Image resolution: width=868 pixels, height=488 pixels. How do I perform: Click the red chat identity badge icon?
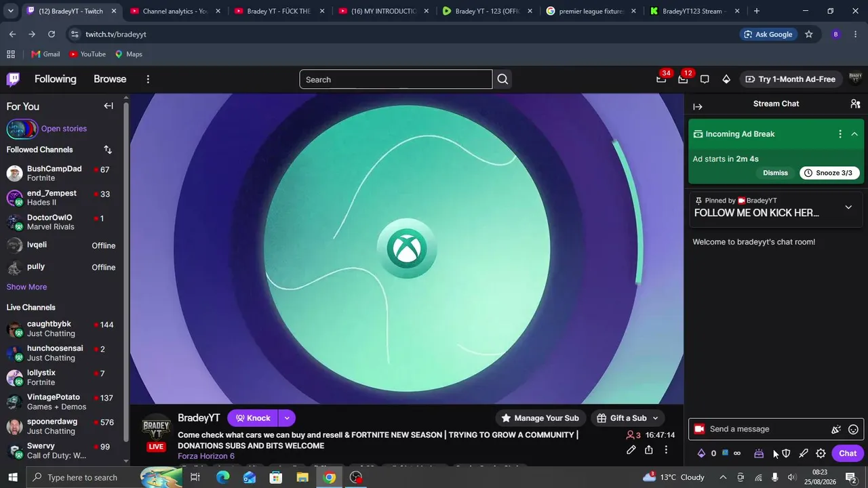pyautogui.click(x=699, y=429)
